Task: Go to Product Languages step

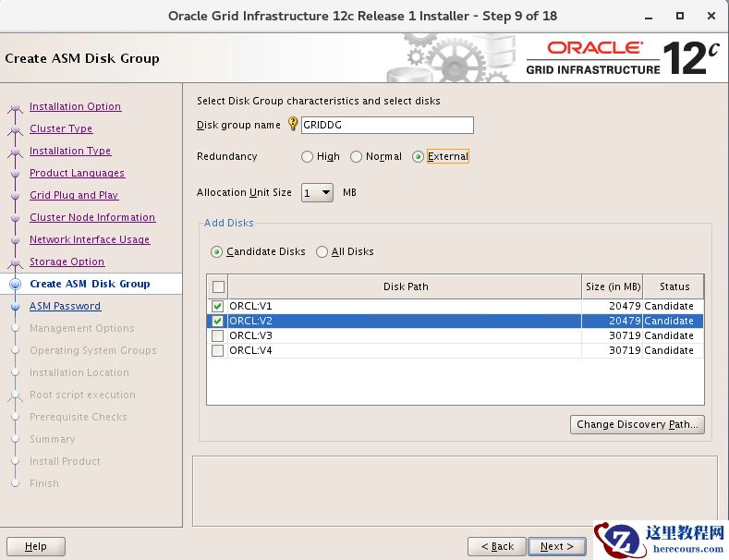Action: (x=78, y=173)
